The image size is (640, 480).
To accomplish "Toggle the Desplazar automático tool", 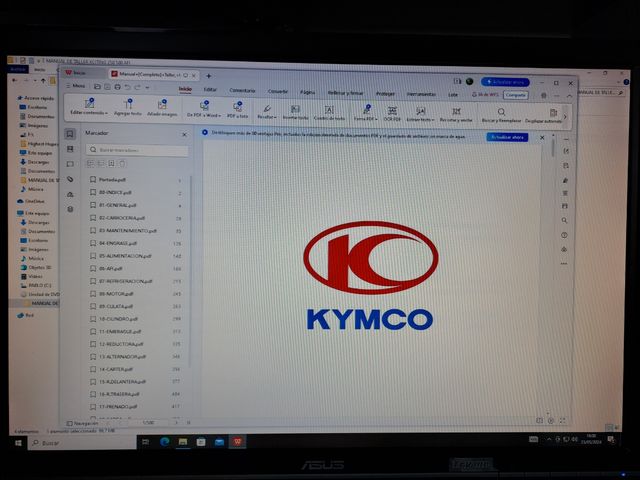I will coord(545,116).
